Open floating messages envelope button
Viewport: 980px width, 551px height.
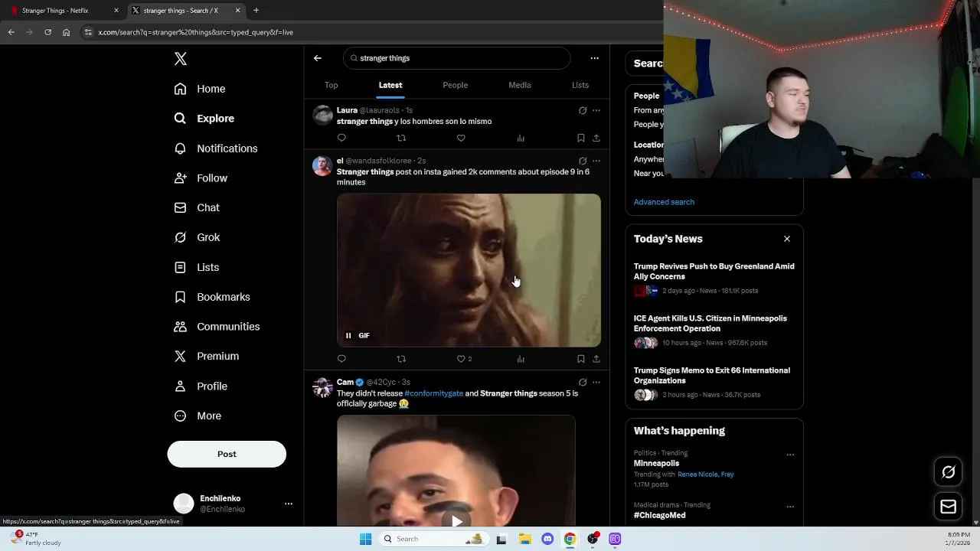pos(949,507)
